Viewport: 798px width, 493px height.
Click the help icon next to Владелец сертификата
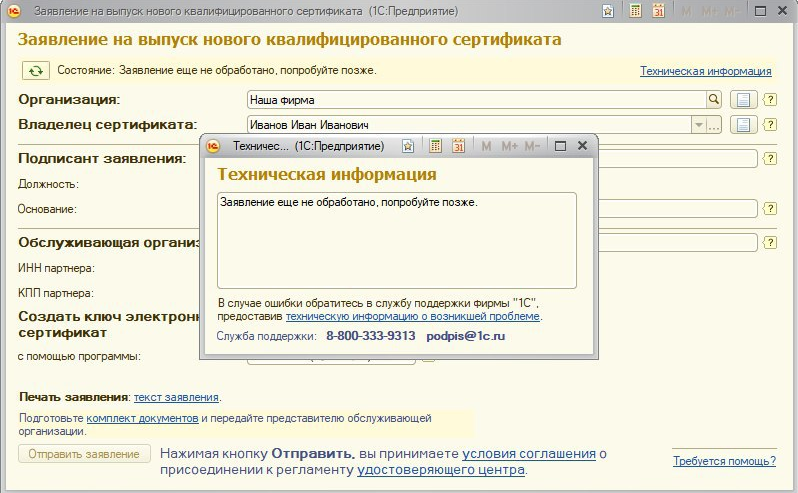click(770, 125)
